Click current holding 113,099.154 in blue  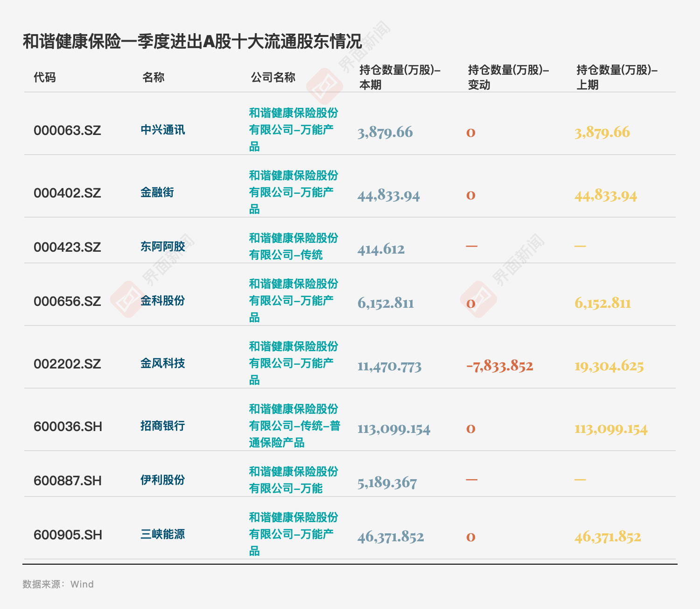(x=394, y=429)
